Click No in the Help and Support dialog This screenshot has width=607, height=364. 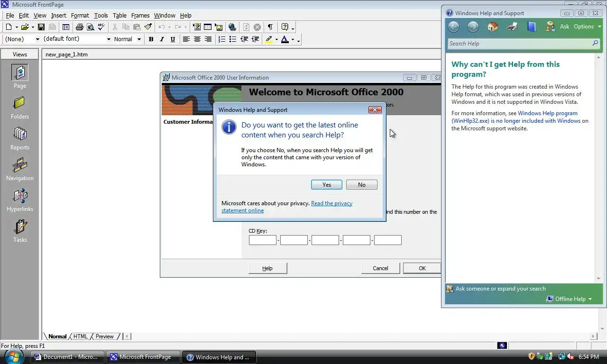point(362,185)
